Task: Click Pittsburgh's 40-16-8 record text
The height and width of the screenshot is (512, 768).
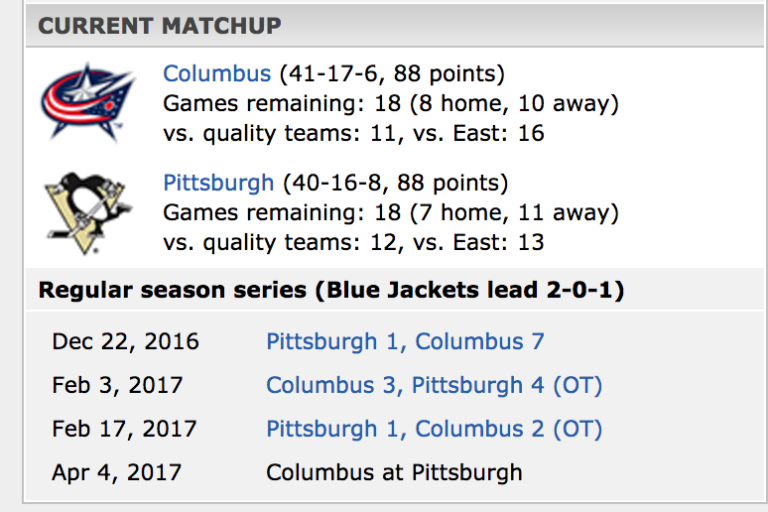Action: pos(395,183)
